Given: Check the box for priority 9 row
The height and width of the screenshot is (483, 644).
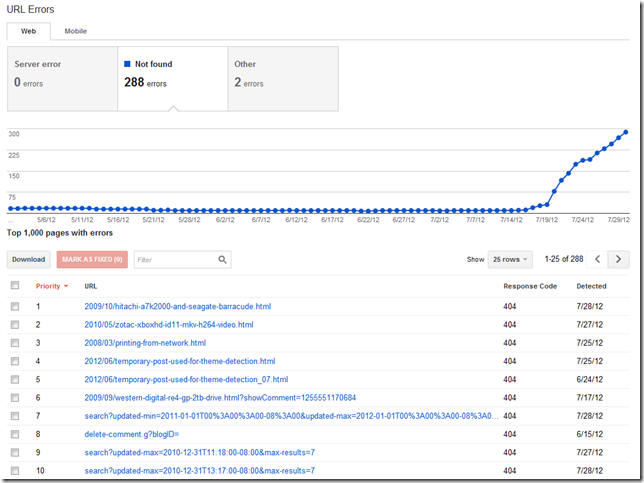Looking at the screenshot, I should [x=15, y=453].
